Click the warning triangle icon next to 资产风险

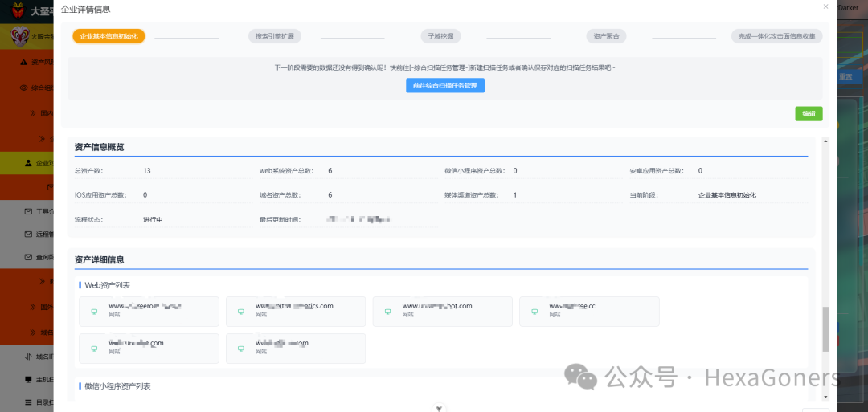pos(23,63)
